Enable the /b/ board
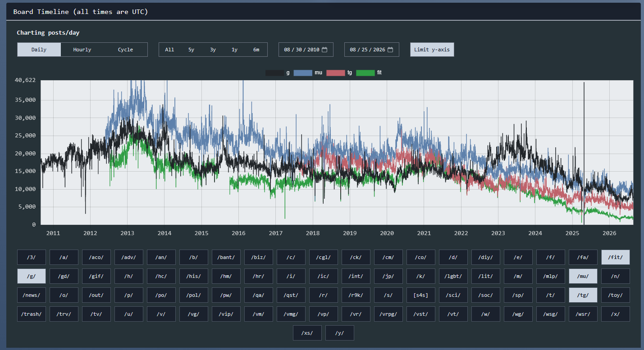This screenshot has width=644, height=350. click(x=193, y=257)
